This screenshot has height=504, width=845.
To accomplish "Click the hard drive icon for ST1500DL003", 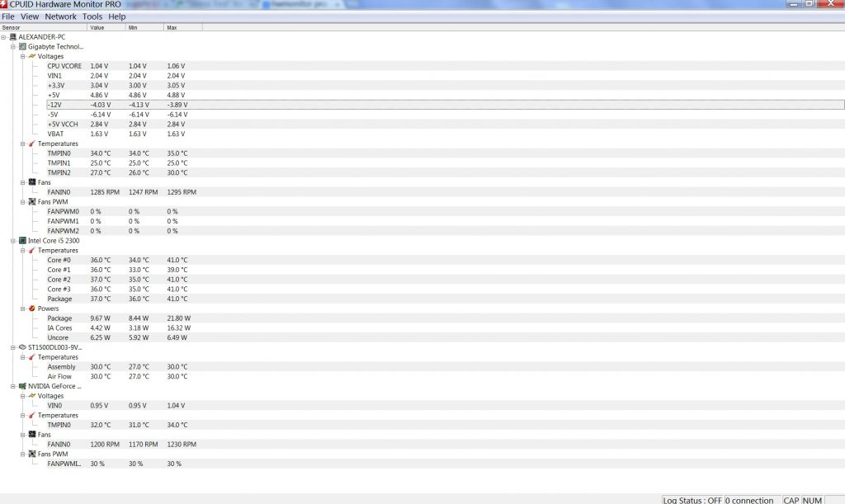I will point(22,347).
